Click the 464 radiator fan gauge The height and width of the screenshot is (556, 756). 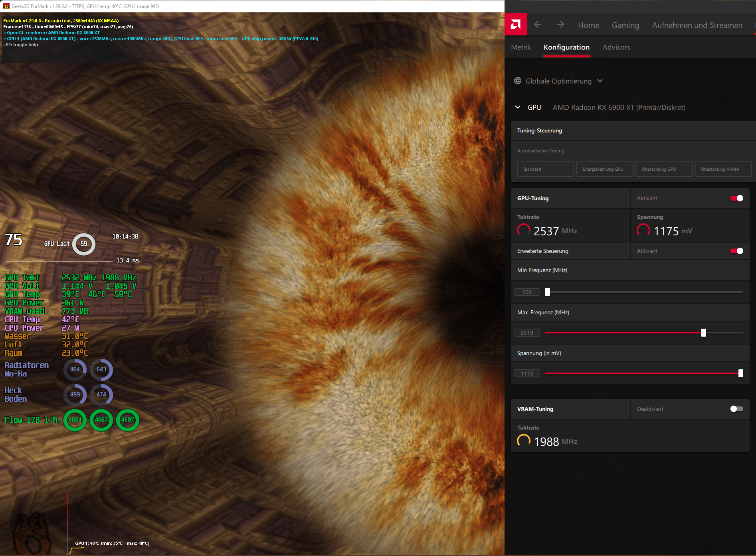(75, 370)
